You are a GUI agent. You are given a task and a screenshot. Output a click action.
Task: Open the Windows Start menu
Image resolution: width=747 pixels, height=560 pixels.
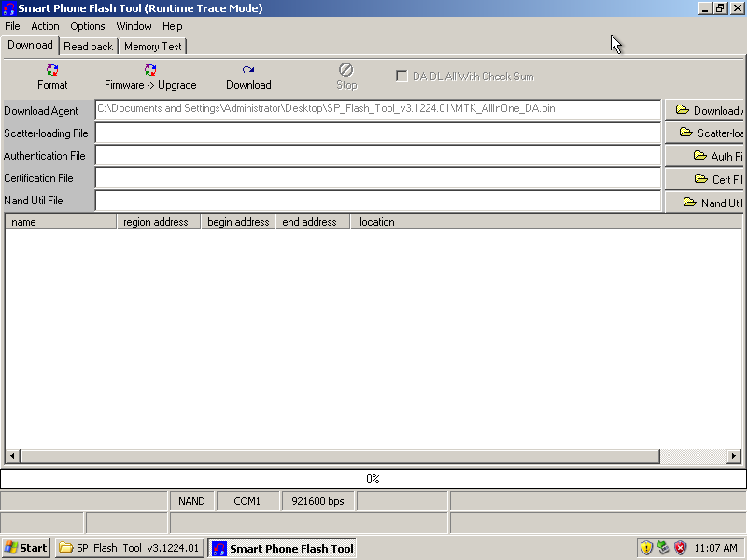pyautogui.click(x=26, y=548)
